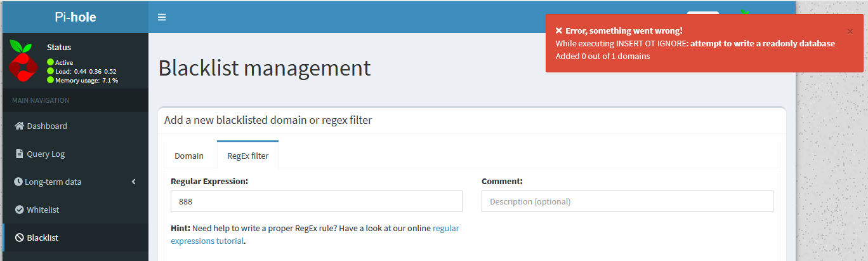Open the Pi-hole logo header link
The height and width of the screenshot is (261, 868).
click(75, 17)
